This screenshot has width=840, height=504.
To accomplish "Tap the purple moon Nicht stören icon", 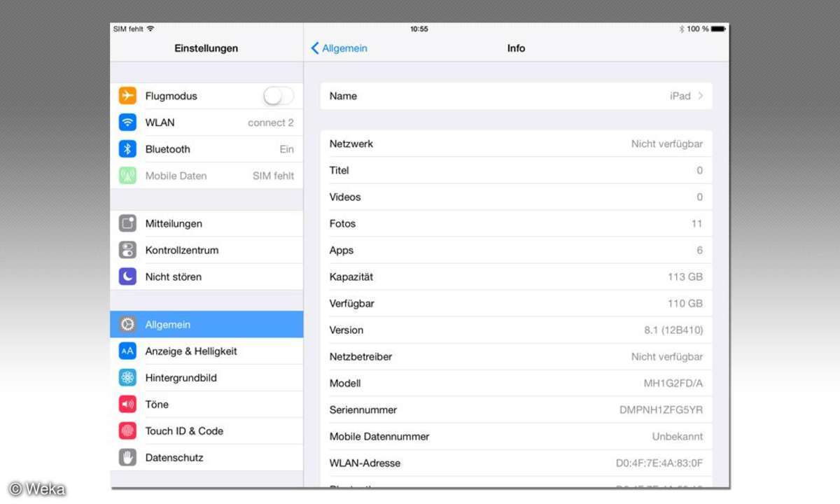I will click(127, 276).
